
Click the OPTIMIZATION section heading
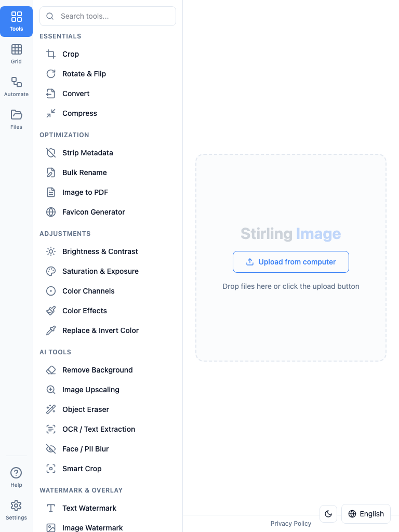[x=64, y=135]
